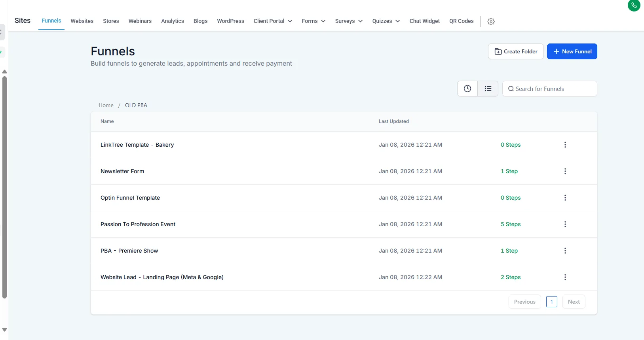Open options menu for PBA - Premiere Show

[x=565, y=251]
